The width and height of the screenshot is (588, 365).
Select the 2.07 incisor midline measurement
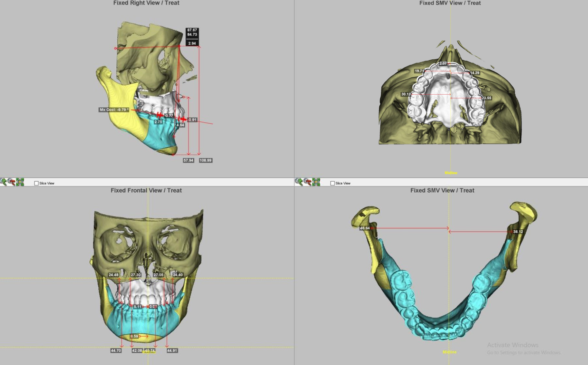click(x=443, y=63)
